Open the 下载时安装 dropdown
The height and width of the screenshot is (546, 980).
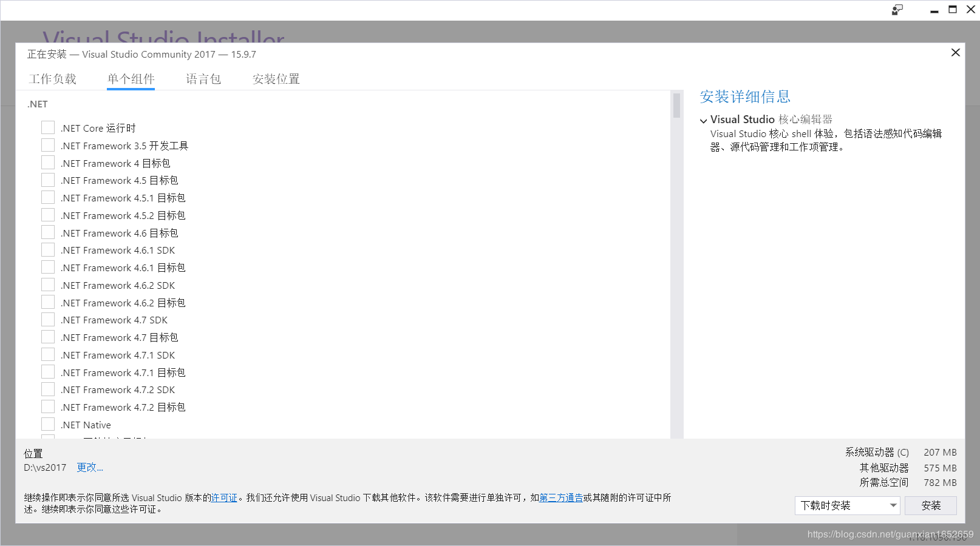(x=848, y=505)
